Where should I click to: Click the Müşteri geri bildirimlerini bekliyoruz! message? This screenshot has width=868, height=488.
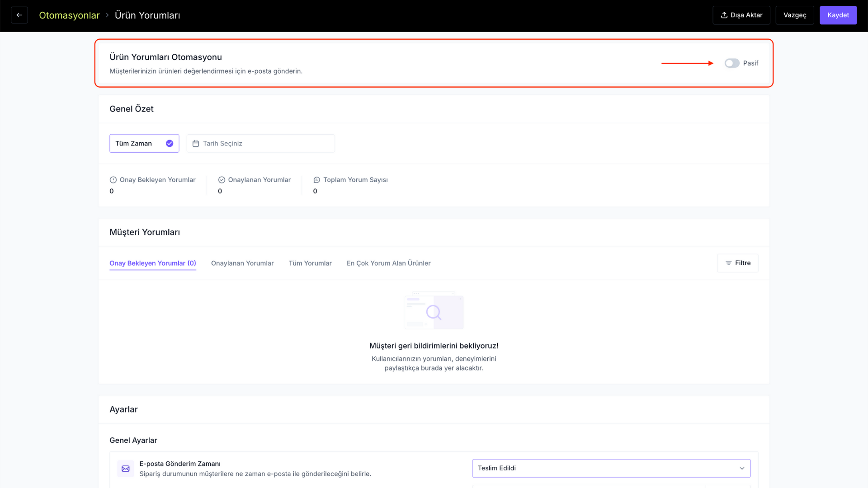click(434, 346)
